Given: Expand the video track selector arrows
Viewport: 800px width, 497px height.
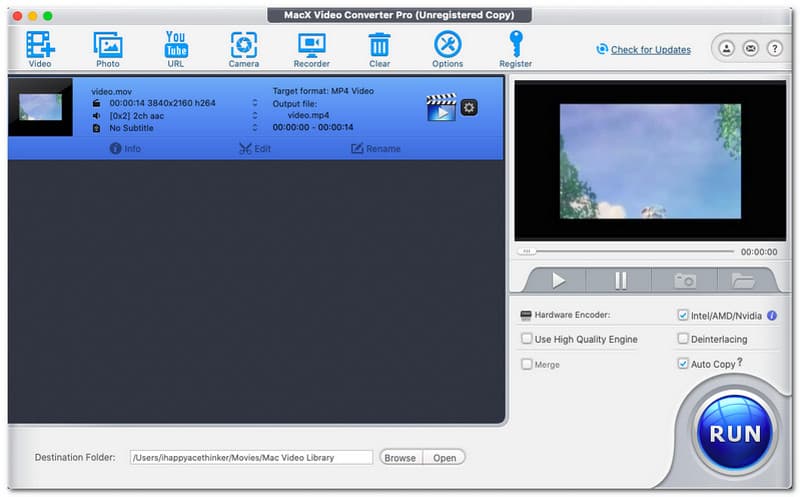Looking at the screenshot, I should 254,102.
